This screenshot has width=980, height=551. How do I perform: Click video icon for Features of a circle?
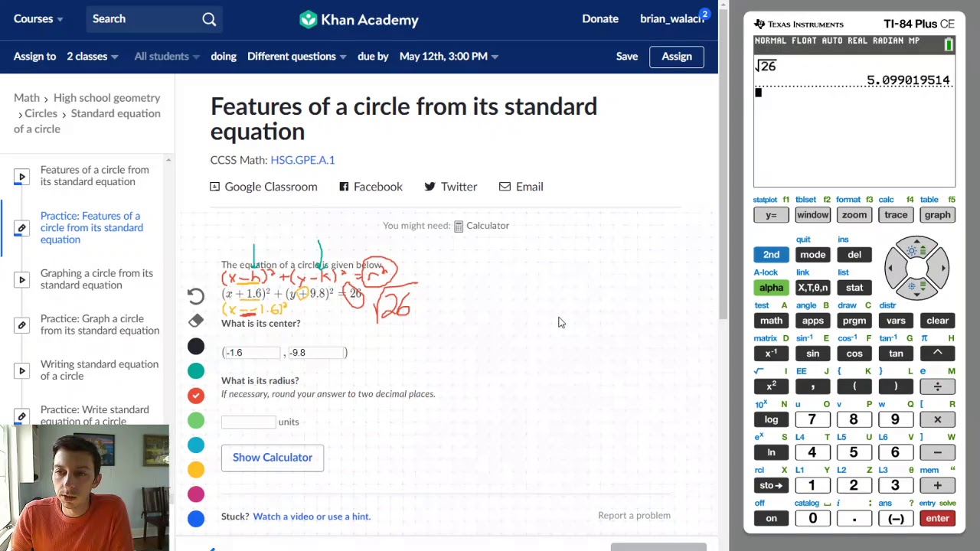click(x=21, y=176)
